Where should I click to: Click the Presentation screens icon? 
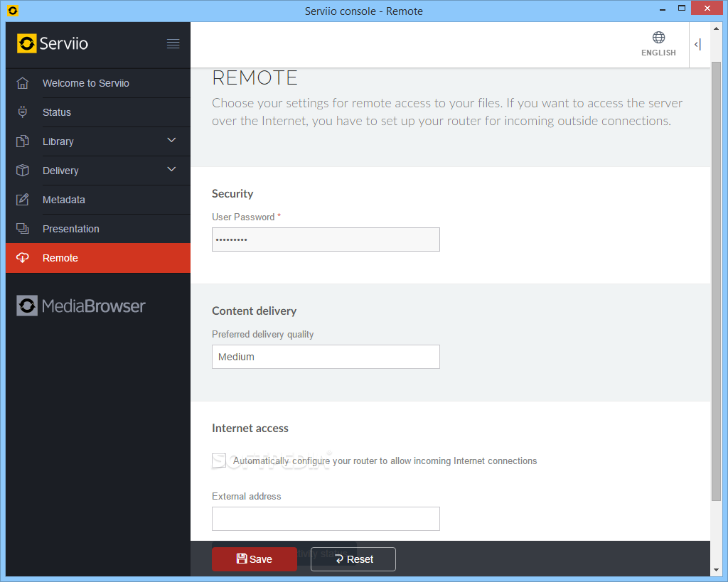click(x=22, y=228)
